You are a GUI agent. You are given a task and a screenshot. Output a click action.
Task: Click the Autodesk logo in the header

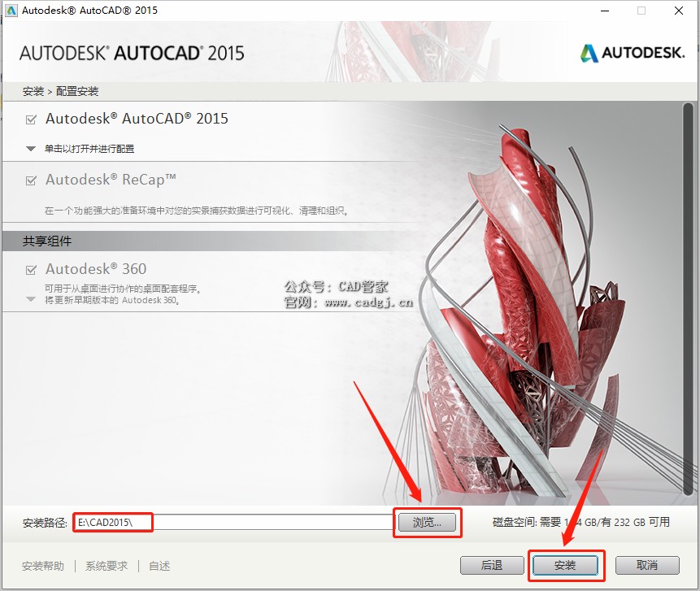pyautogui.click(x=633, y=53)
